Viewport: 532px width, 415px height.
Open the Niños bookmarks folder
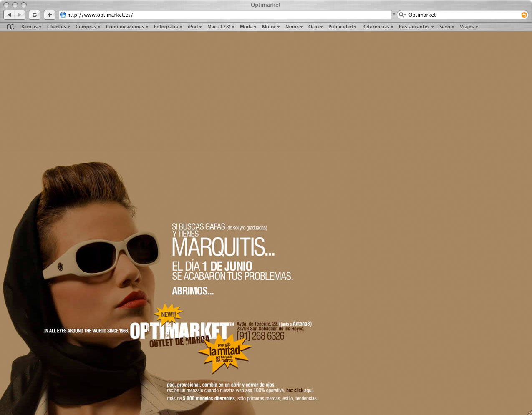pos(294,27)
